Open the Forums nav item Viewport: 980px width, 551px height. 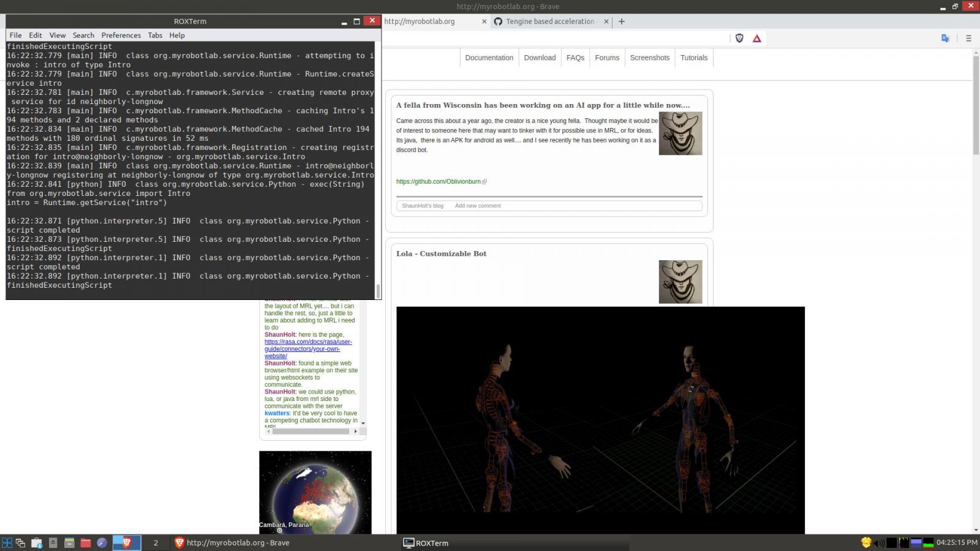tap(607, 58)
